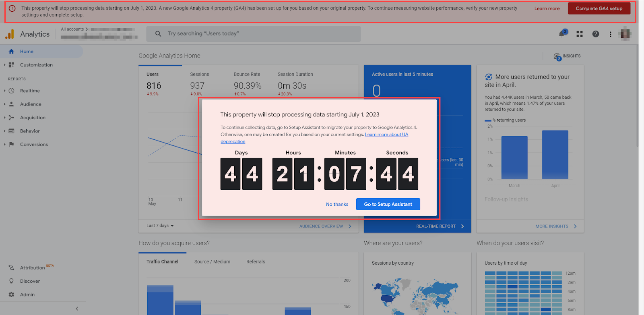644x315 pixels.
Task: Click the Acquisition arrows icon
Action: 11,118
